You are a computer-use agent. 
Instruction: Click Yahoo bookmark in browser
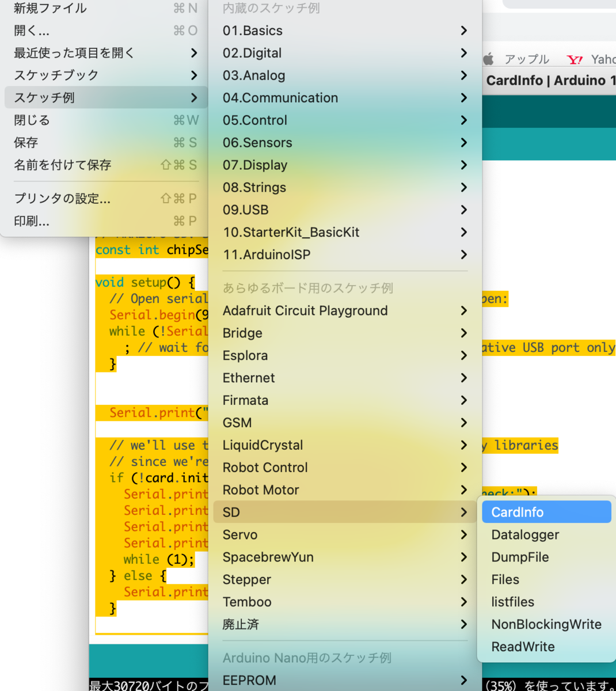591,59
